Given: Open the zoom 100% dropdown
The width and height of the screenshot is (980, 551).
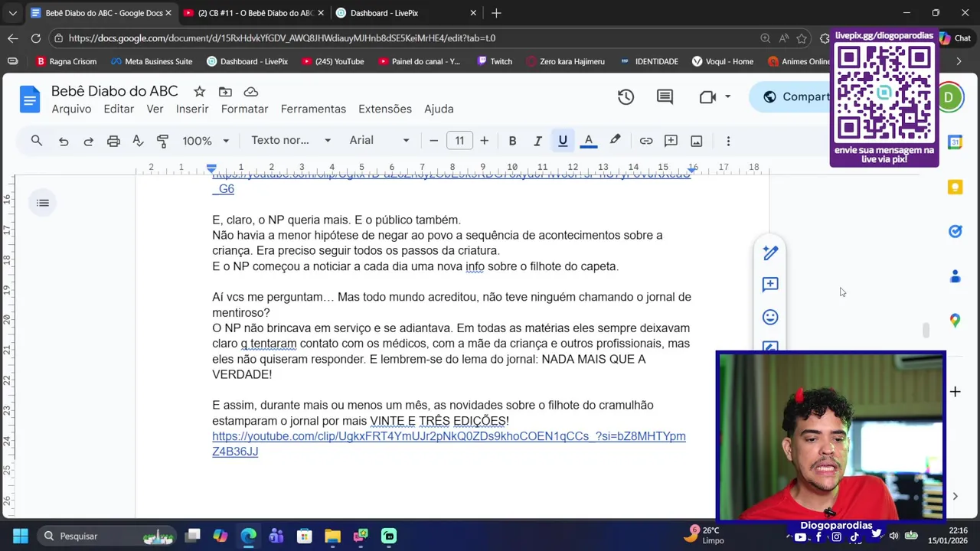Looking at the screenshot, I should (205, 141).
